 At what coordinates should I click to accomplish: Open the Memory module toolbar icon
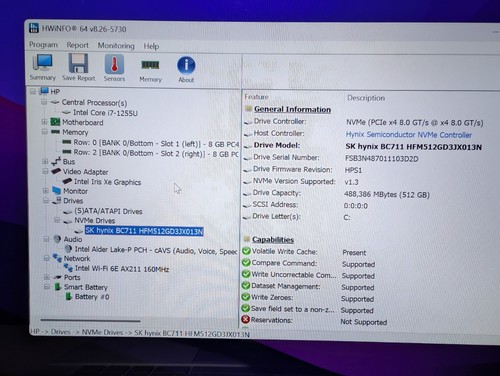[150, 65]
